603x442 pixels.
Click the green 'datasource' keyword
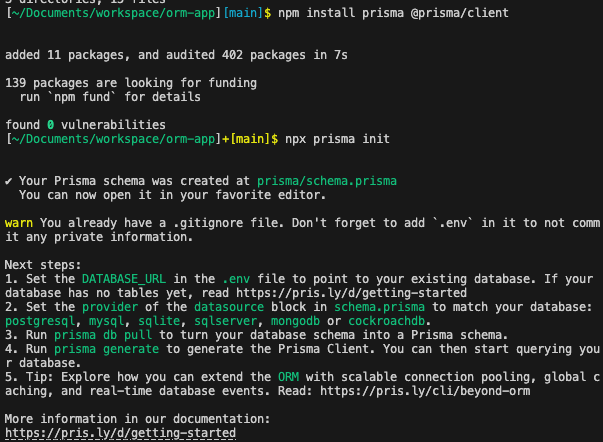point(229,307)
